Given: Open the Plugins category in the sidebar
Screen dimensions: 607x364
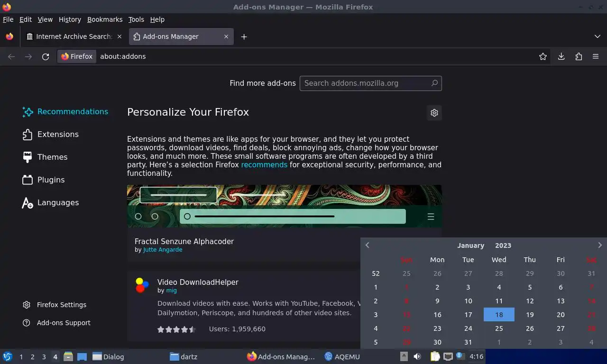Looking at the screenshot, I should click(44, 180).
